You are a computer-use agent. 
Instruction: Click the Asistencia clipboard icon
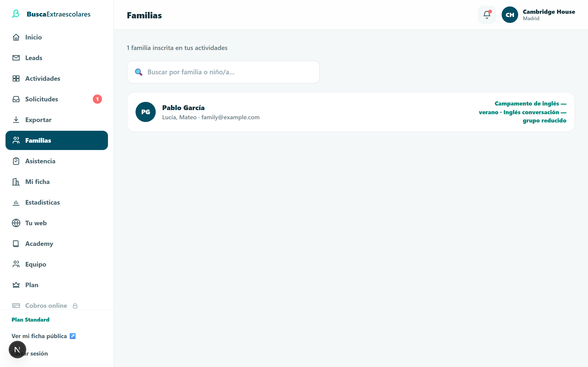click(16, 161)
